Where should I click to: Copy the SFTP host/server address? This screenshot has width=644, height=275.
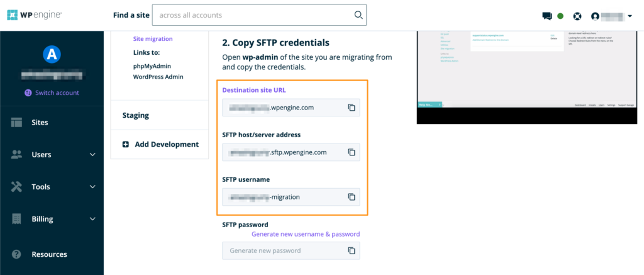tap(352, 152)
